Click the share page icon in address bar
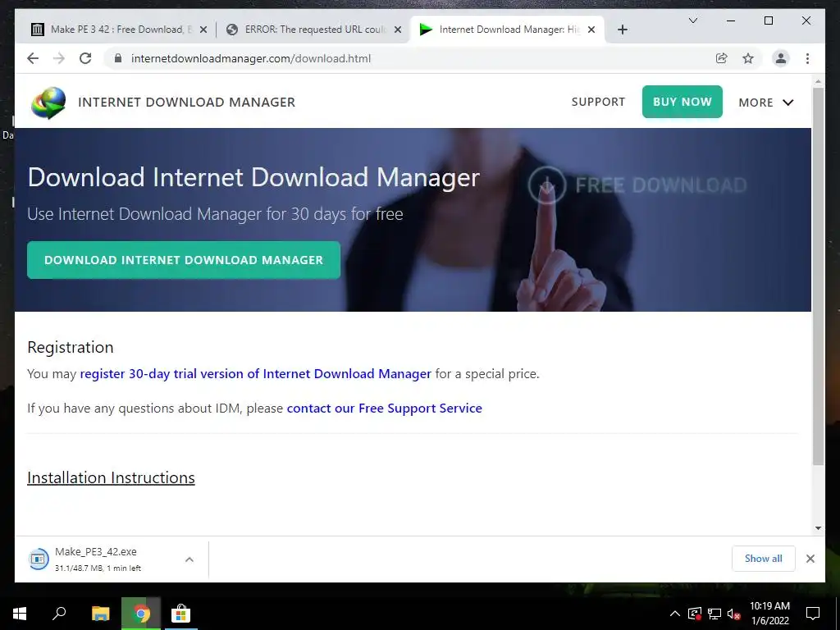Screen dimensions: 840x630 (722, 58)
